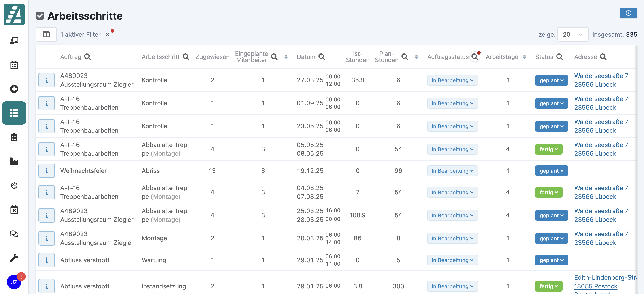Image resolution: width=644 pixels, height=294 pixels.
Task: Open the chat messages sidebar icon
Action: [14, 234]
